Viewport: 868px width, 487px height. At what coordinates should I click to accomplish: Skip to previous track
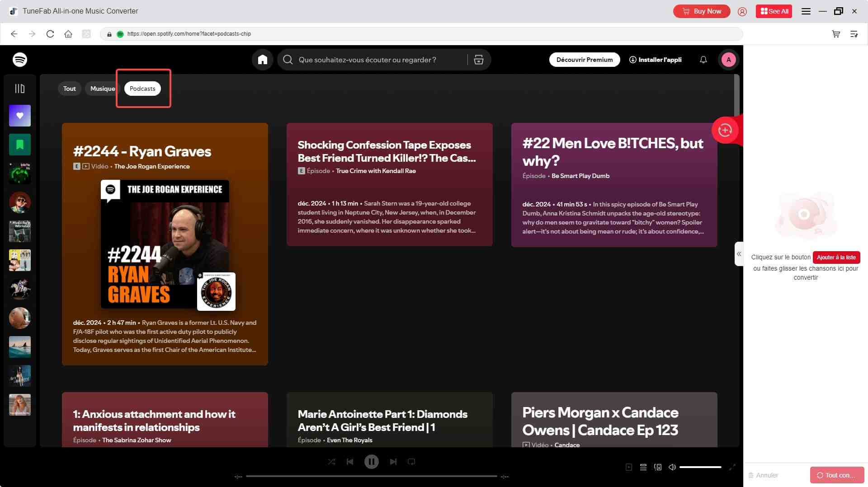(x=350, y=462)
